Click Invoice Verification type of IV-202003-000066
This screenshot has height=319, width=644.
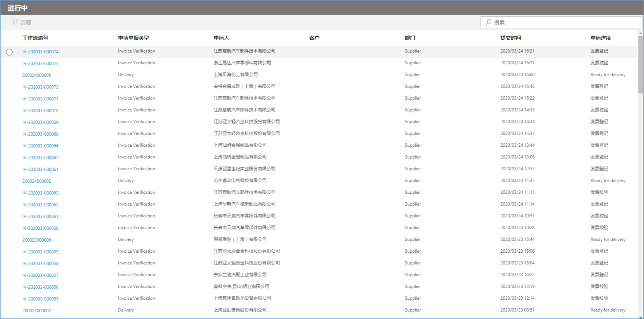[x=136, y=145]
